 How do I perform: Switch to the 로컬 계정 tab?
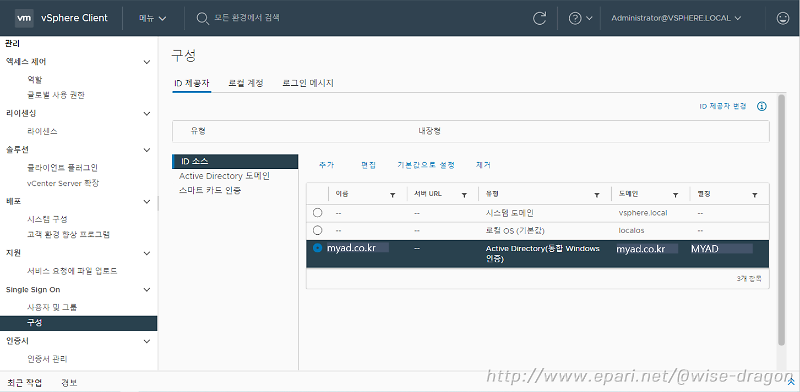click(245, 83)
